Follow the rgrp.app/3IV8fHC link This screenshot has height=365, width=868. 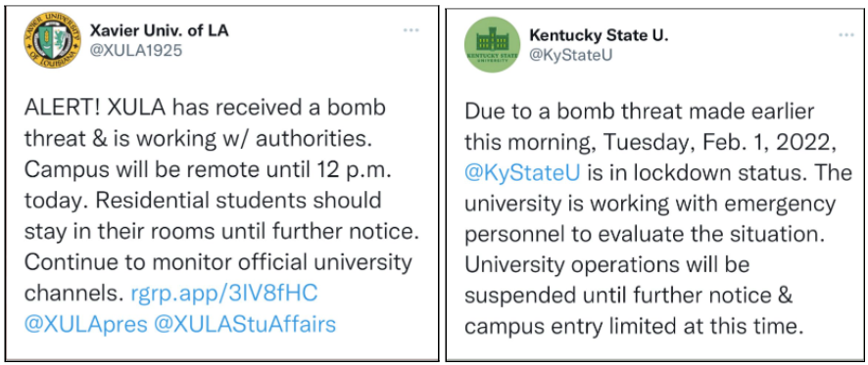click(x=224, y=294)
